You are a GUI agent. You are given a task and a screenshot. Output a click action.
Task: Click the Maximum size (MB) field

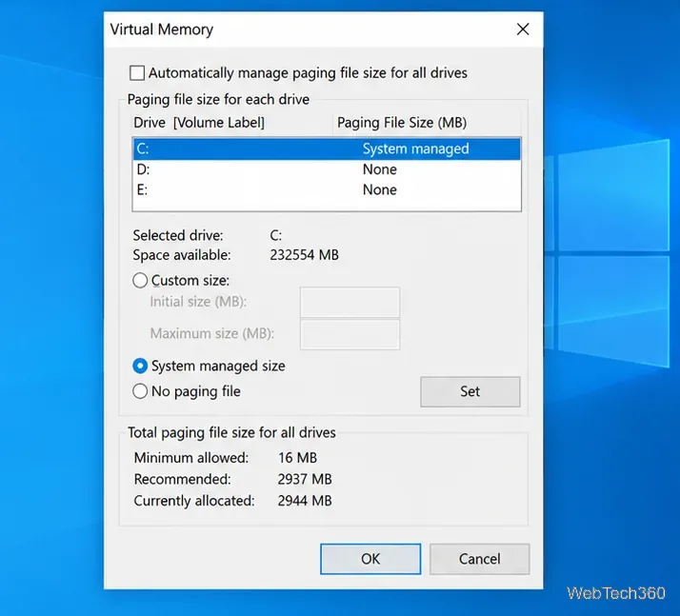point(350,334)
